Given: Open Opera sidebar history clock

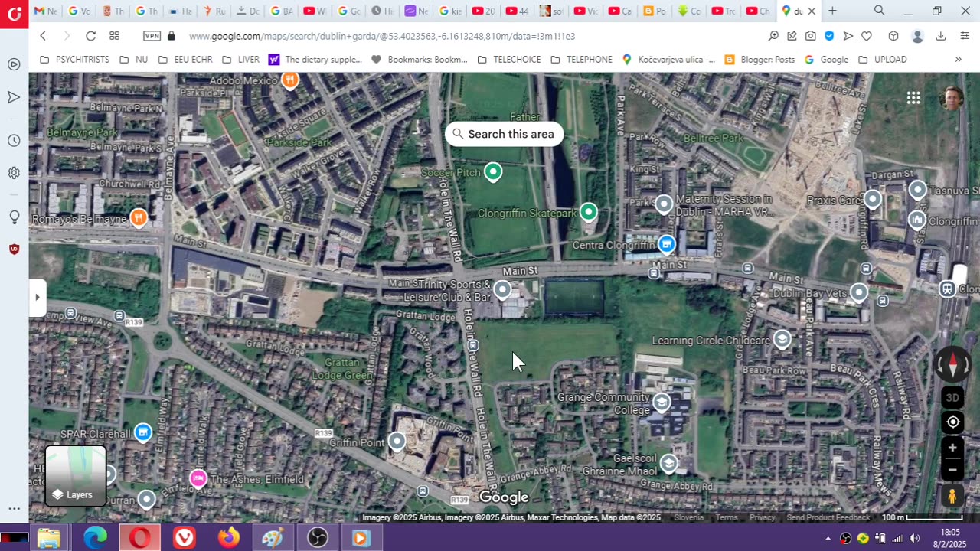Looking at the screenshot, I should [x=14, y=141].
